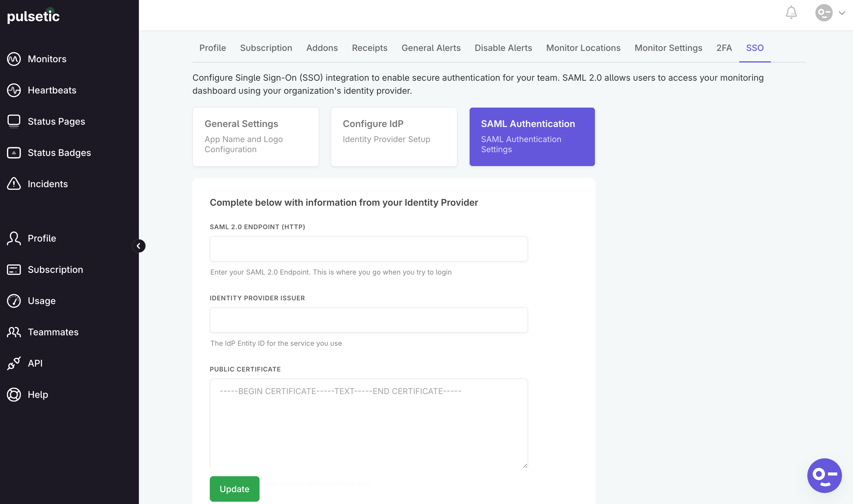The image size is (853, 504).
Task: Open the Monitors section from sidebar
Action: 47,58
